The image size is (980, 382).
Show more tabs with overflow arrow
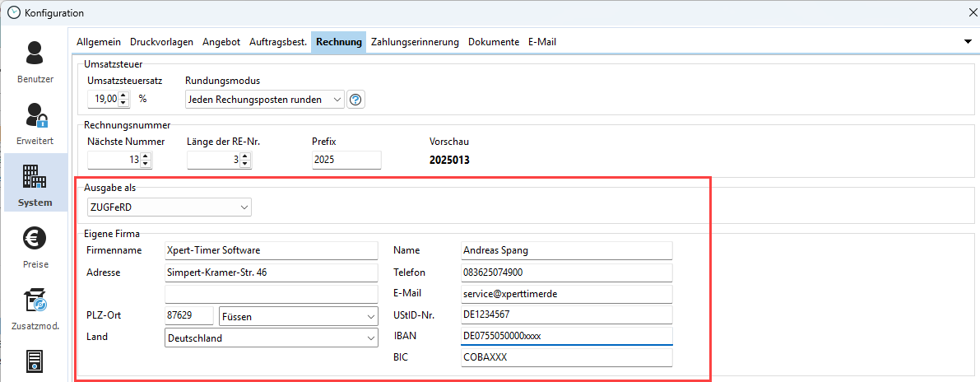(968, 42)
